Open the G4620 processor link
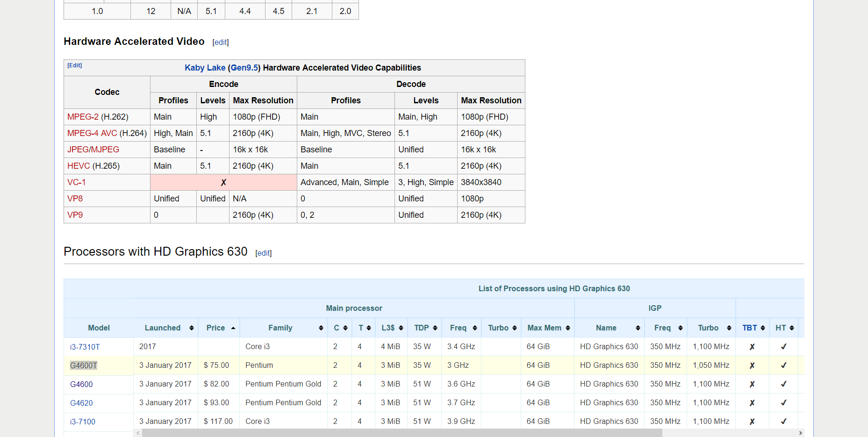The image size is (868, 437). (x=81, y=403)
